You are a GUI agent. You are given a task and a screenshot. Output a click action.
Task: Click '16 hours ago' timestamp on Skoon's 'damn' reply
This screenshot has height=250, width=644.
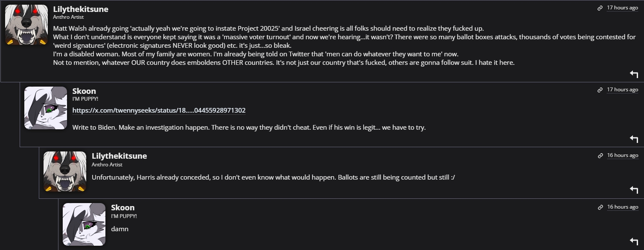[622, 207]
